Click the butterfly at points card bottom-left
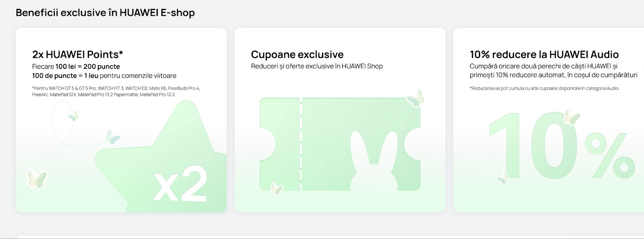Screen dimensions: 644x239 tap(36, 179)
